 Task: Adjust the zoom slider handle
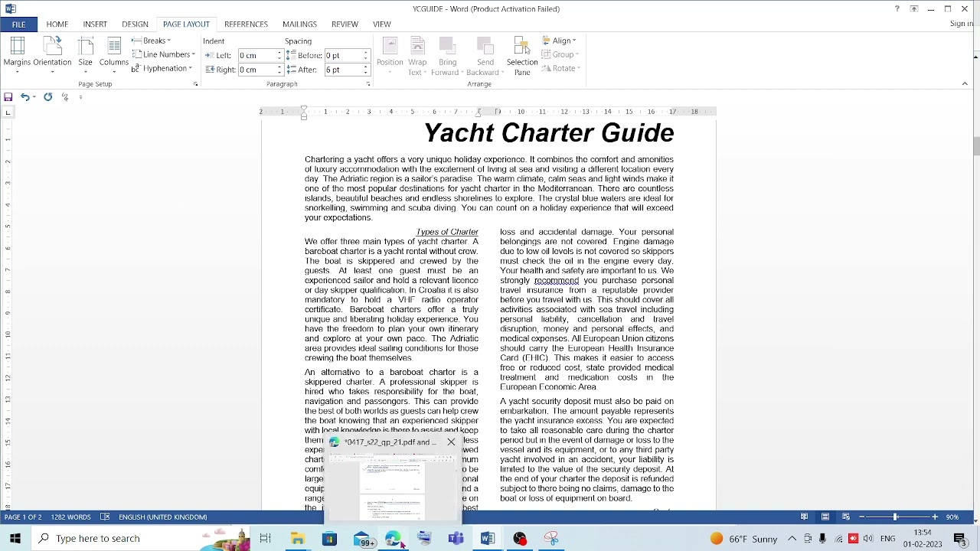895,517
